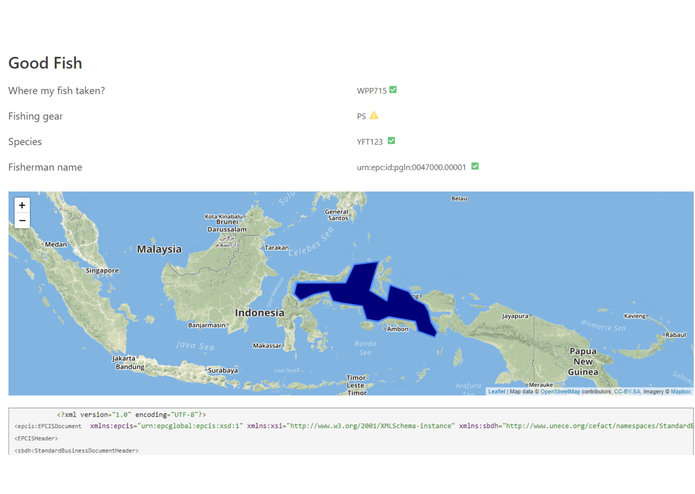Click yellow warning icon beside PS
This screenshot has width=695, height=494.
[374, 115]
